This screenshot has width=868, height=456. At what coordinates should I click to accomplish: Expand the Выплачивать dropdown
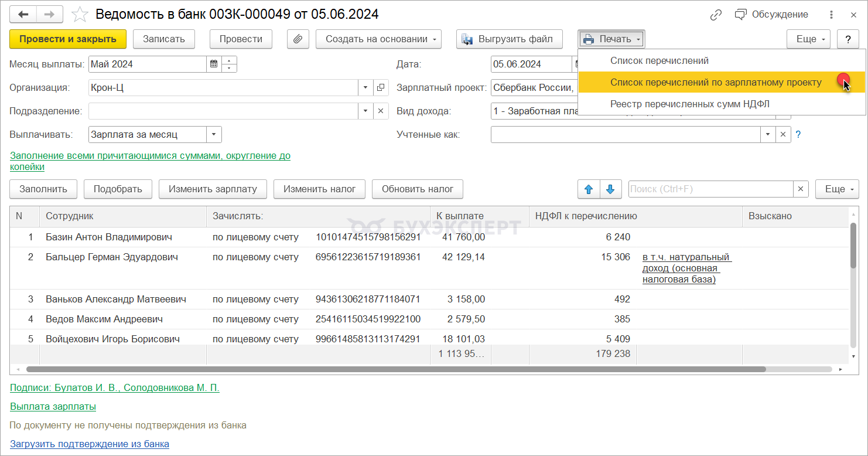click(214, 134)
